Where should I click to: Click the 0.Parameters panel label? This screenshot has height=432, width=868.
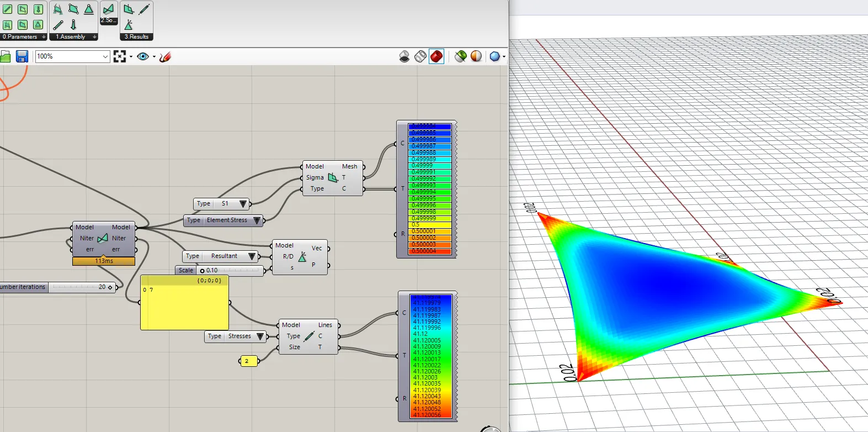[x=20, y=37]
